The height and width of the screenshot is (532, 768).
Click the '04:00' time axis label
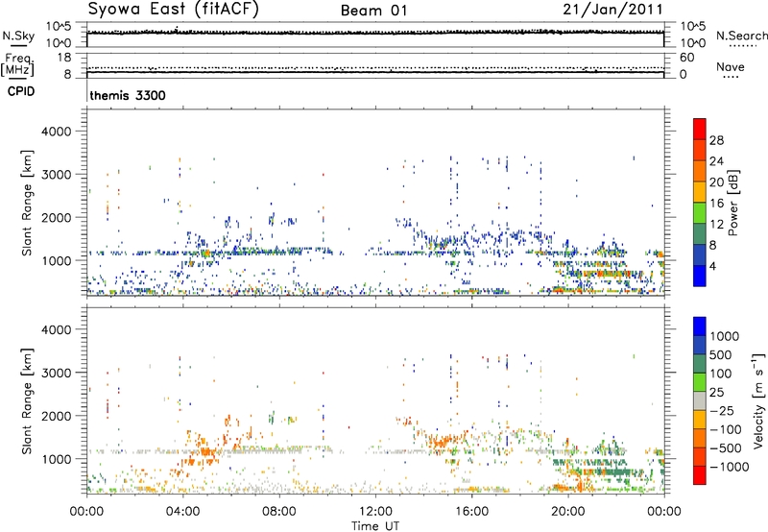[183, 512]
